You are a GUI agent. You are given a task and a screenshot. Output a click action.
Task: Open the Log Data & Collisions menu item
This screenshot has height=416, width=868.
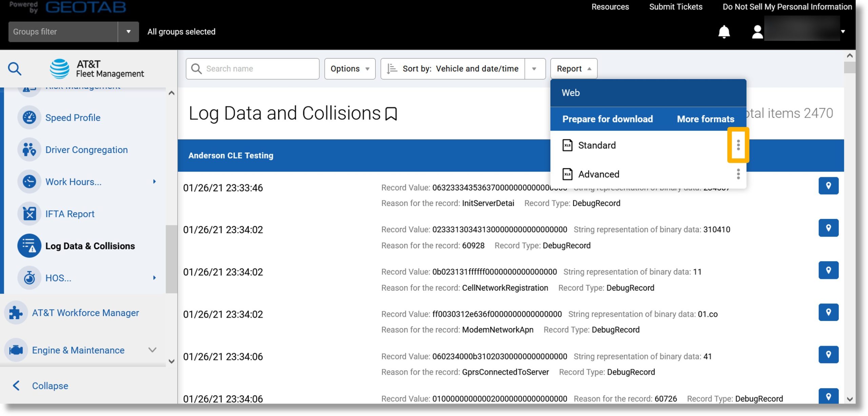[90, 246]
